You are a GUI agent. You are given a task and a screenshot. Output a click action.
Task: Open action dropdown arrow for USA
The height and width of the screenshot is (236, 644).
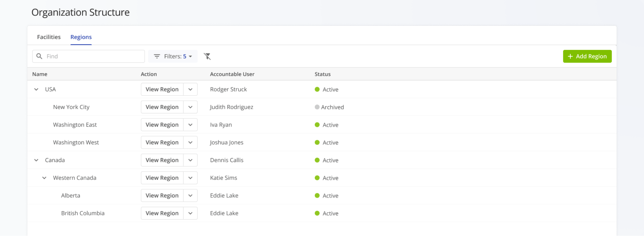[190, 89]
